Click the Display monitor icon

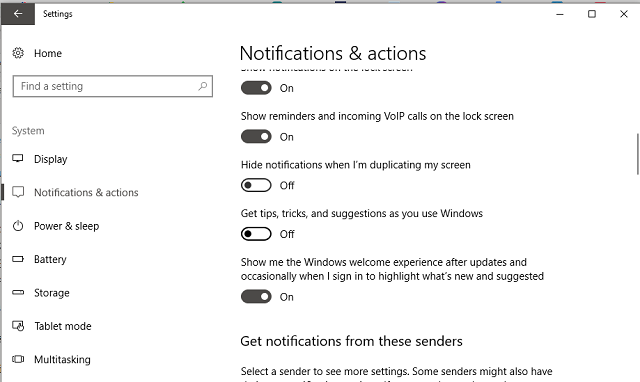tap(18, 158)
